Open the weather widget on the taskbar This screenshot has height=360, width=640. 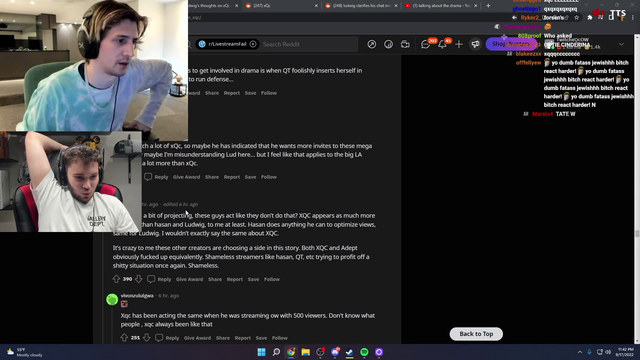click(x=24, y=352)
